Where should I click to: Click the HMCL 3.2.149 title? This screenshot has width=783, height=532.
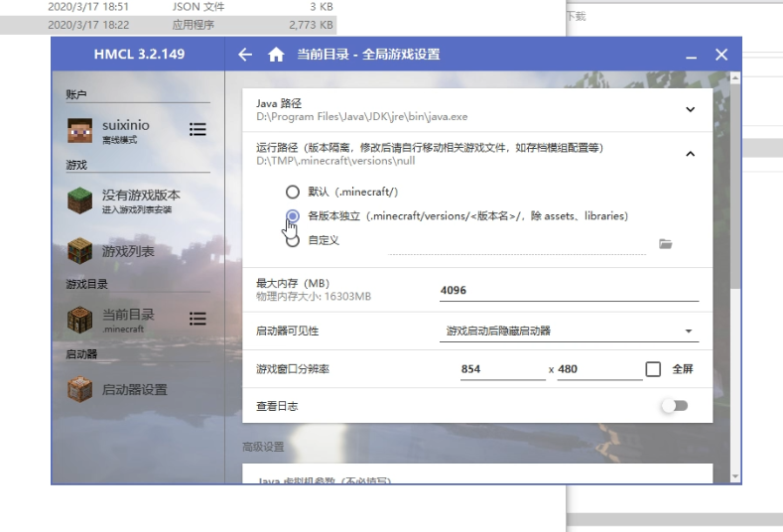coord(139,54)
